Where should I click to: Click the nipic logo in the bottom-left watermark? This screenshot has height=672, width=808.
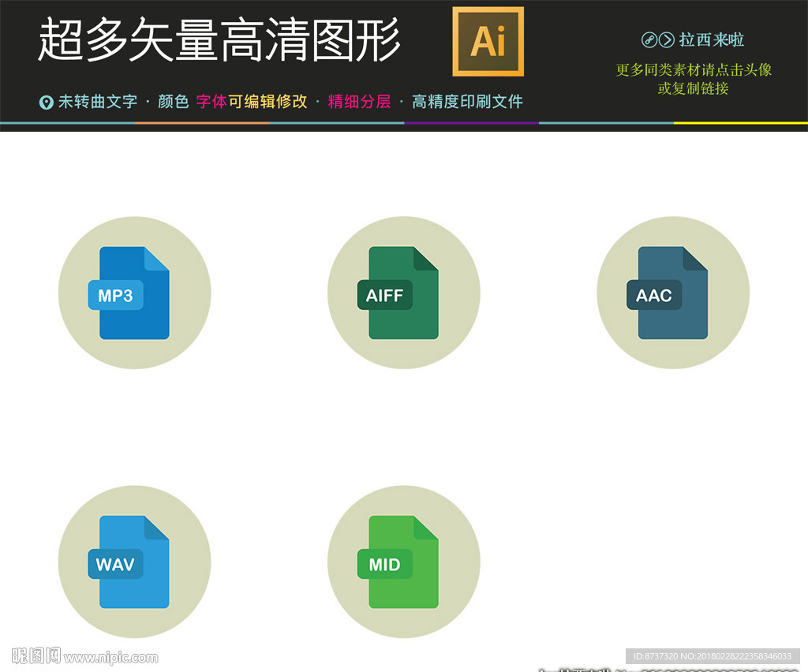coord(36,656)
